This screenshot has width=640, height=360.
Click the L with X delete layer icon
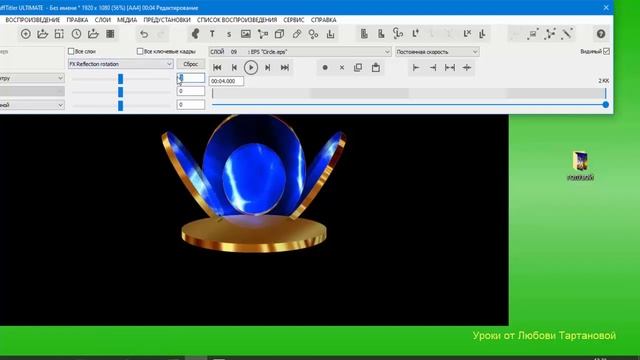click(467, 34)
